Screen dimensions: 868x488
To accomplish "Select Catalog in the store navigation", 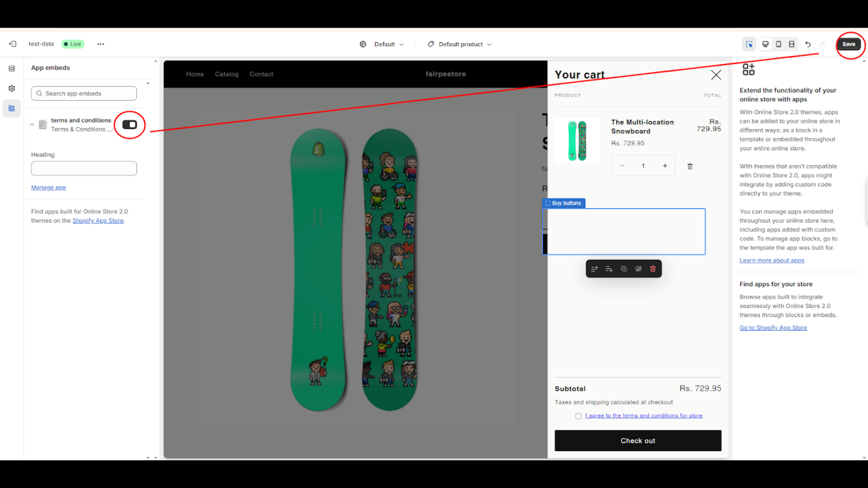I will [x=226, y=74].
